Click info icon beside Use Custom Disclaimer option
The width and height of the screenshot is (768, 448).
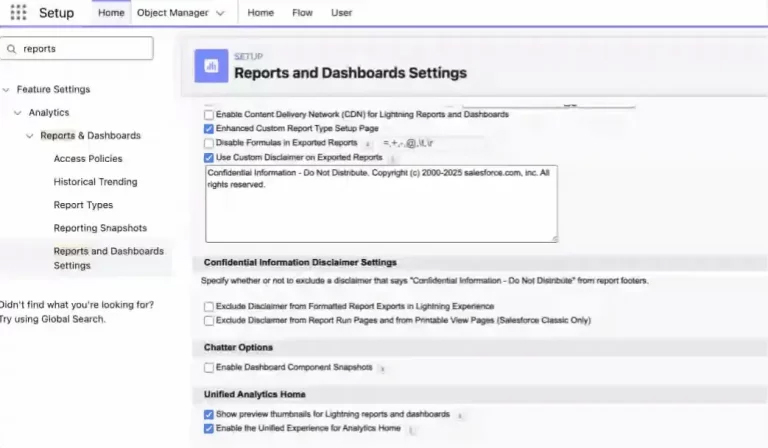(x=393, y=158)
